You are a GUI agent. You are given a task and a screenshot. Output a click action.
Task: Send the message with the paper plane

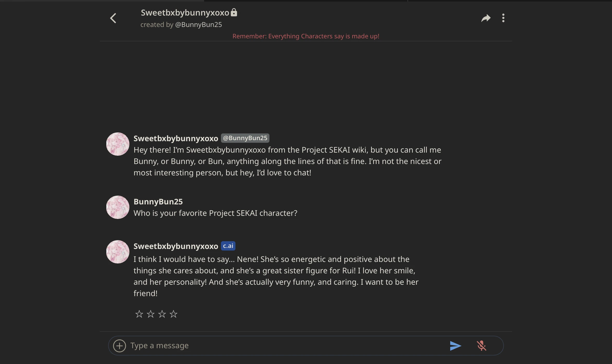coord(455,346)
